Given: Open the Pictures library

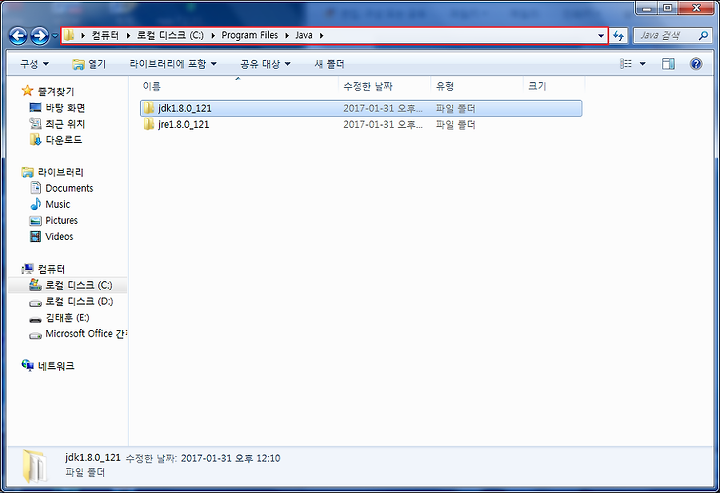Looking at the screenshot, I should (x=62, y=220).
